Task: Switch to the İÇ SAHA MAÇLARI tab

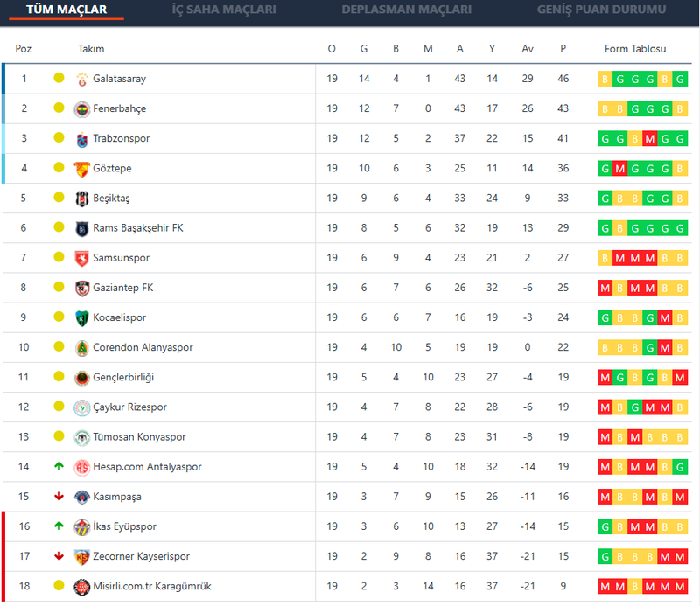Action: pos(224,10)
